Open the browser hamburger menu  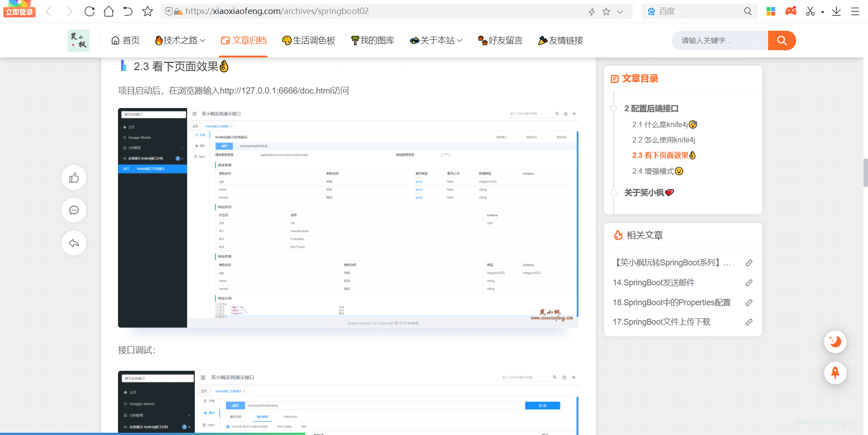pos(855,11)
